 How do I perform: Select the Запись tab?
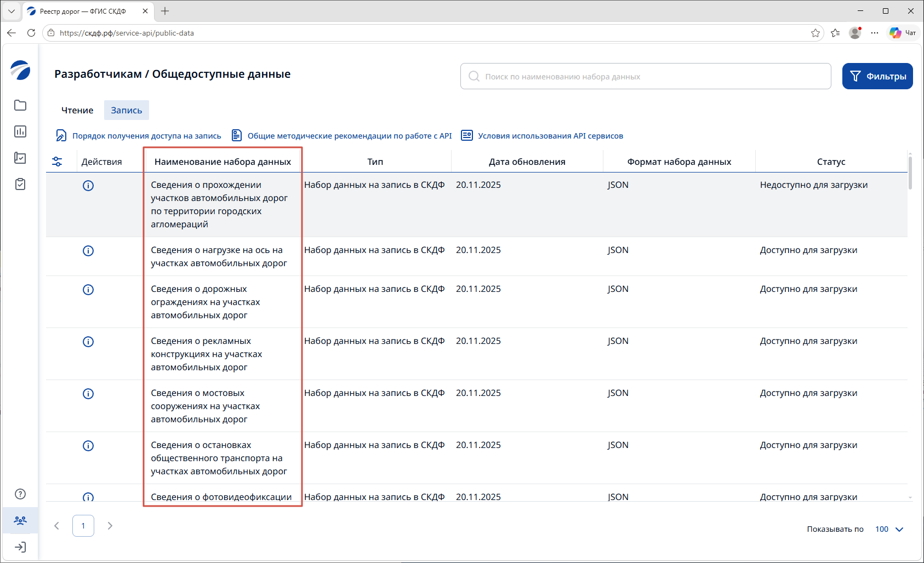pos(127,110)
